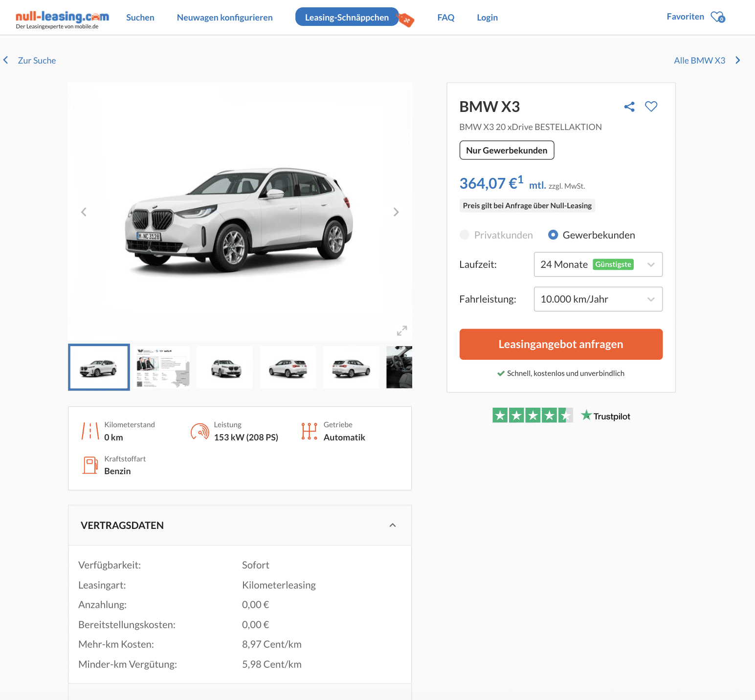Image resolution: width=755 pixels, height=700 pixels.
Task: Open the Leasing-Schnäppchen menu item
Action: (347, 18)
